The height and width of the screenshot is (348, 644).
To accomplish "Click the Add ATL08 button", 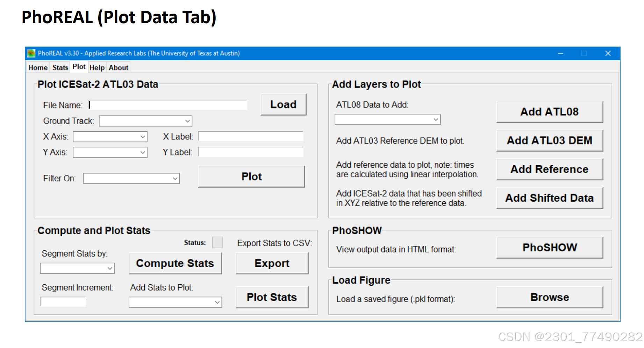I will [550, 112].
